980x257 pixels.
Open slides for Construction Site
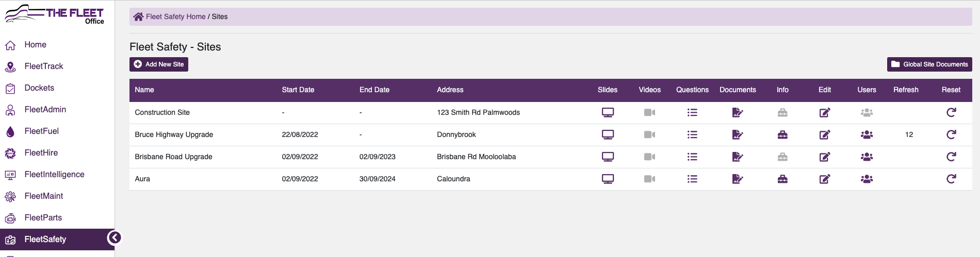(x=608, y=112)
